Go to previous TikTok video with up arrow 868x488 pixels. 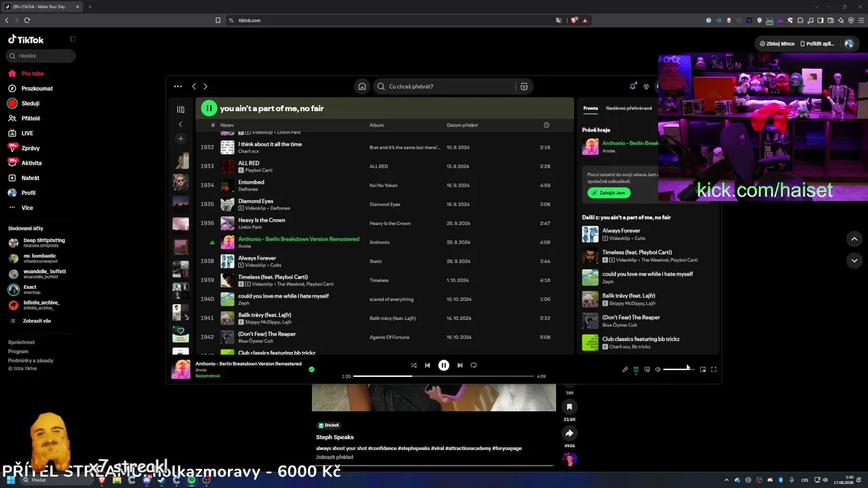pyautogui.click(x=854, y=239)
